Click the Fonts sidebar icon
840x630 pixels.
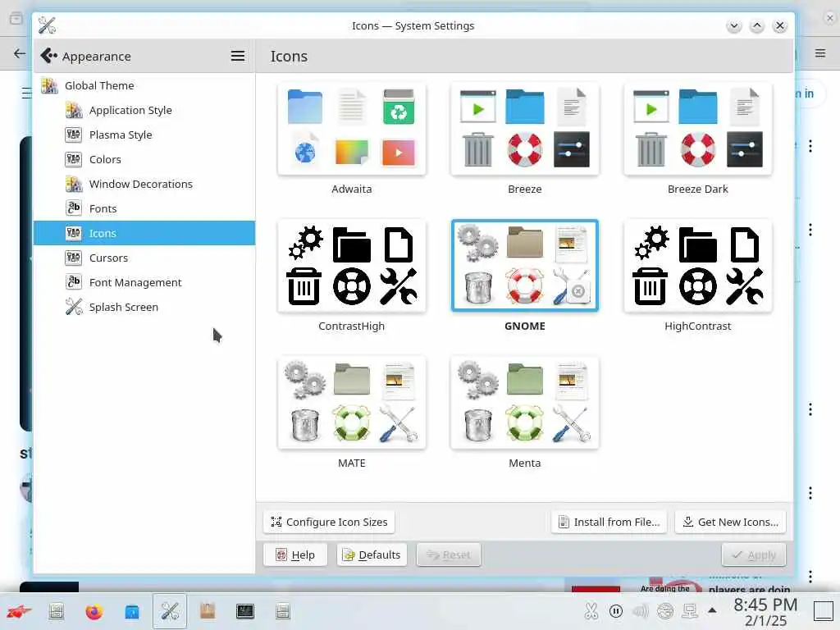click(74, 208)
